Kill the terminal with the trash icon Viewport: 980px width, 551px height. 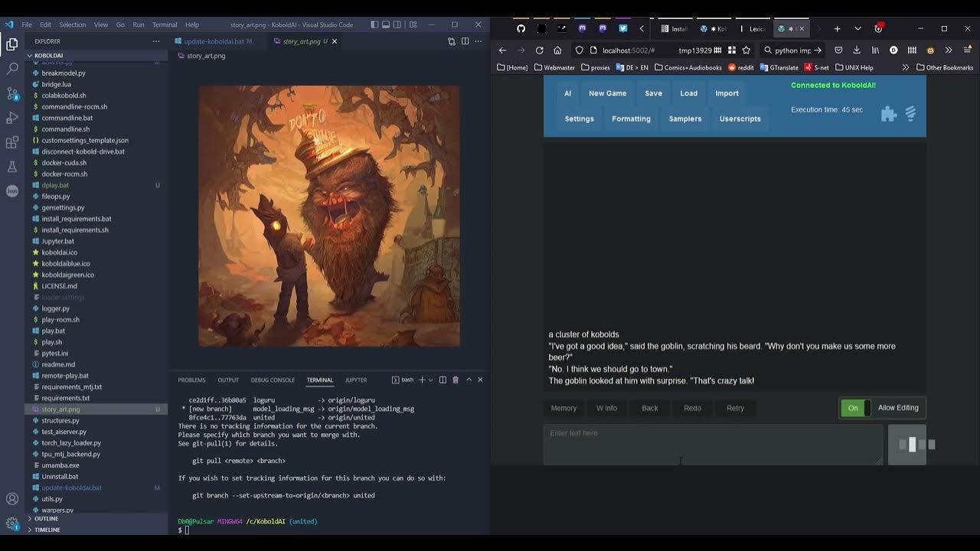pyautogui.click(x=456, y=380)
